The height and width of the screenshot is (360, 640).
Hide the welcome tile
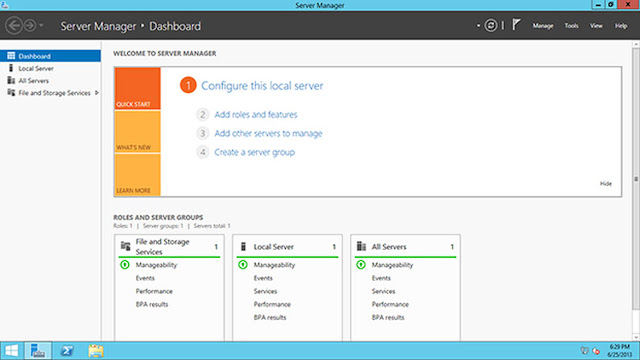click(606, 184)
